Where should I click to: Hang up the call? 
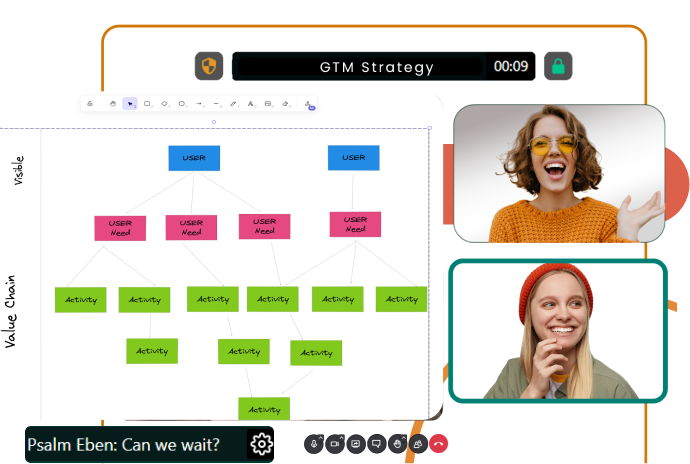coord(438,444)
